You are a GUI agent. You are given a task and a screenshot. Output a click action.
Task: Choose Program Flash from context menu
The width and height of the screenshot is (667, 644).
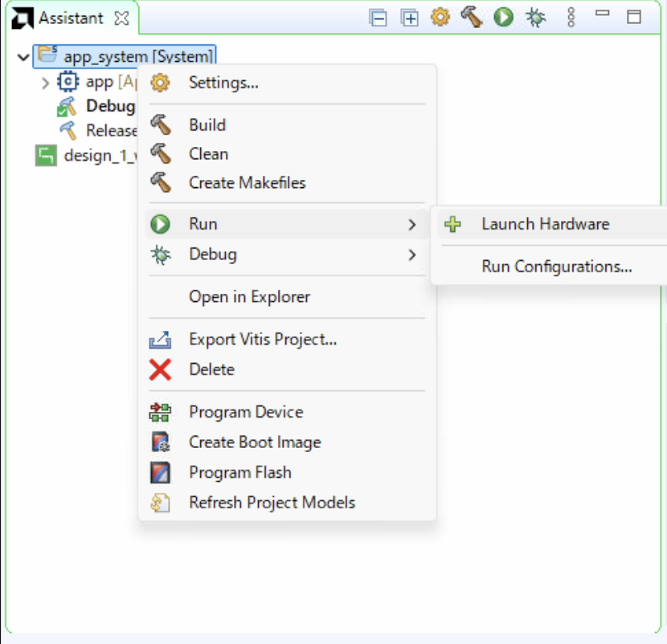click(240, 473)
